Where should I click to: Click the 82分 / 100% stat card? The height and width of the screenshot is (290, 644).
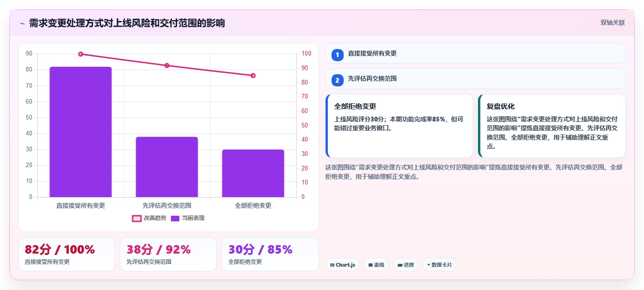67,254
